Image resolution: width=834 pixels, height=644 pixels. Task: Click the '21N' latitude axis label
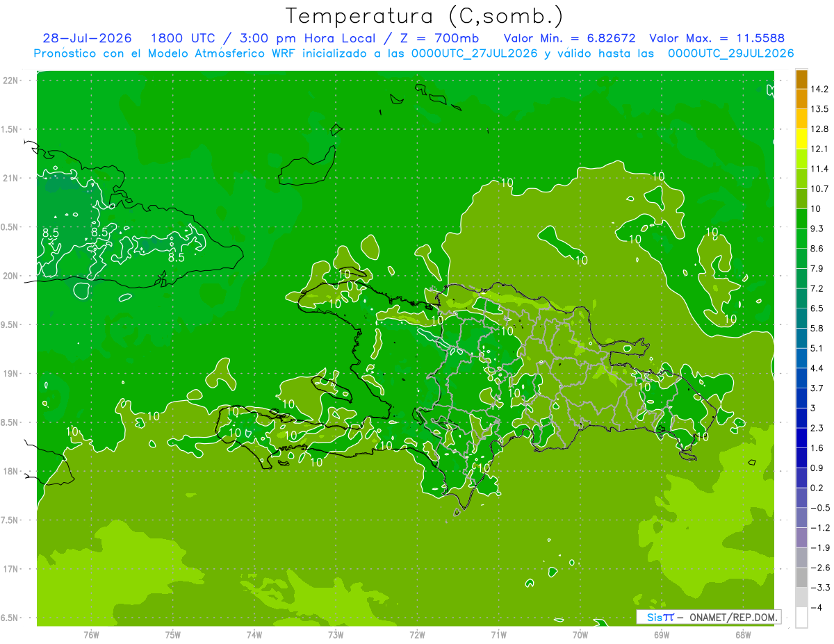click(x=10, y=178)
